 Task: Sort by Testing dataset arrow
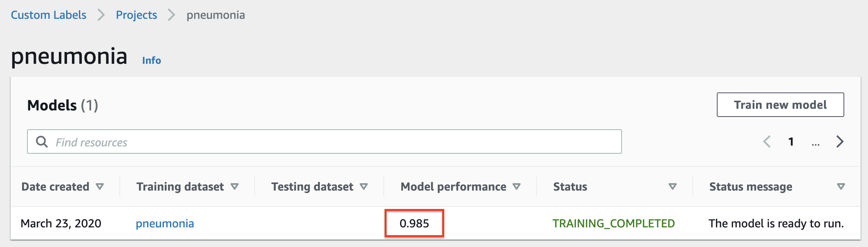[x=364, y=186]
